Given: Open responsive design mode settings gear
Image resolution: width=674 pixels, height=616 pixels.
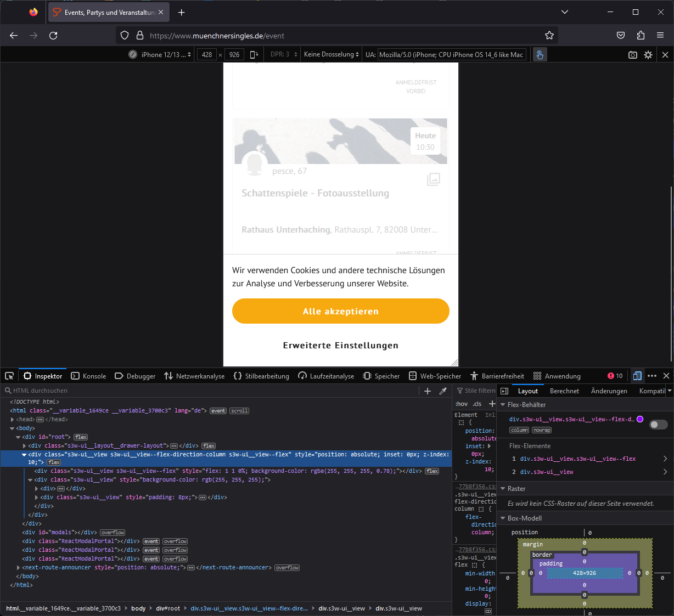Looking at the screenshot, I should (x=648, y=55).
